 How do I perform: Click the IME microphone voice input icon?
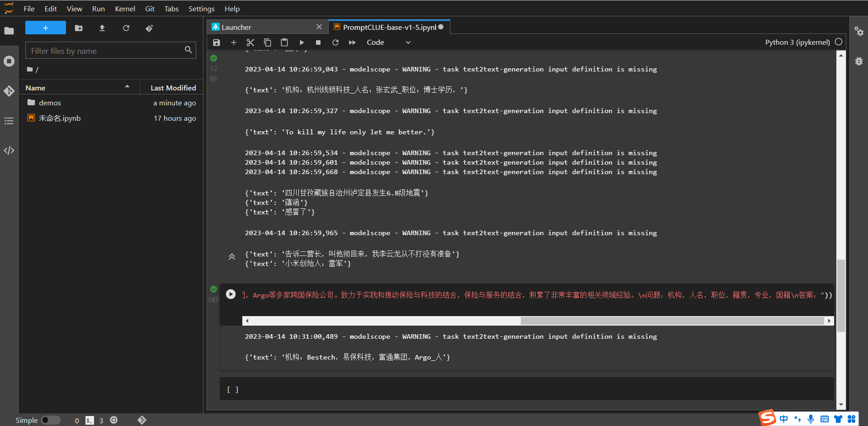tap(811, 419)
